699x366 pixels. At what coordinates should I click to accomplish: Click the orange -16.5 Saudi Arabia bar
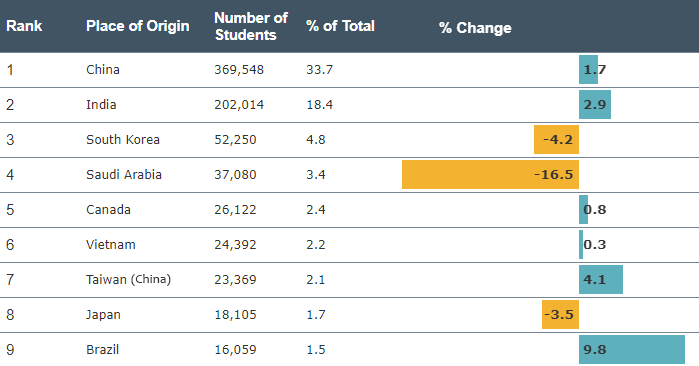coord(490,174)
